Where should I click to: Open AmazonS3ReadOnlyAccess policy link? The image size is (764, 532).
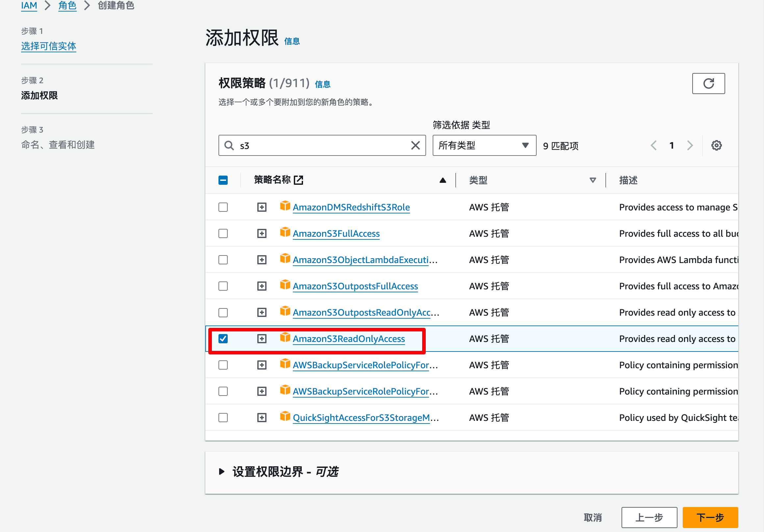coord(349,339)
